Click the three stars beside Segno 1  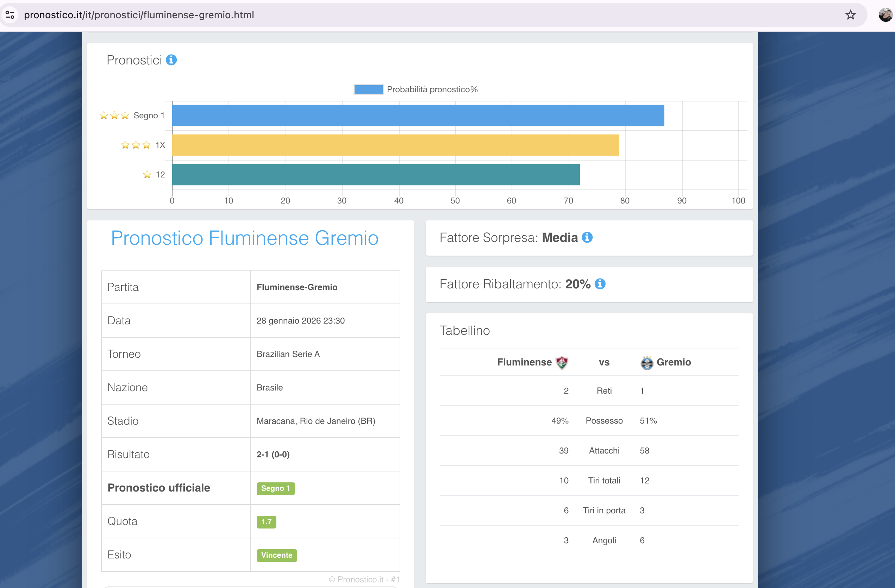114,115
